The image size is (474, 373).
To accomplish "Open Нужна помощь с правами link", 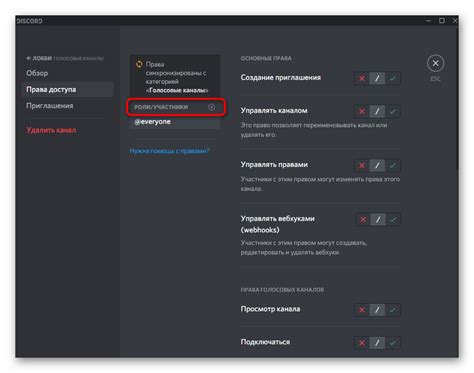I will tap(169, 151).
